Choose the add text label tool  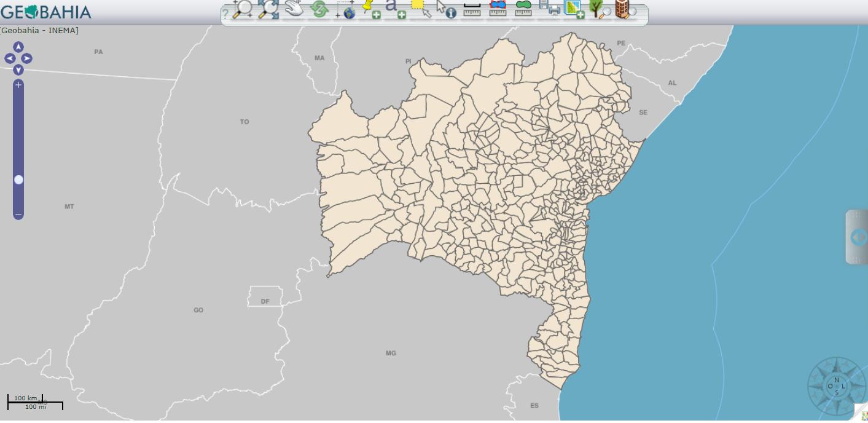click(x=394, y=9)
